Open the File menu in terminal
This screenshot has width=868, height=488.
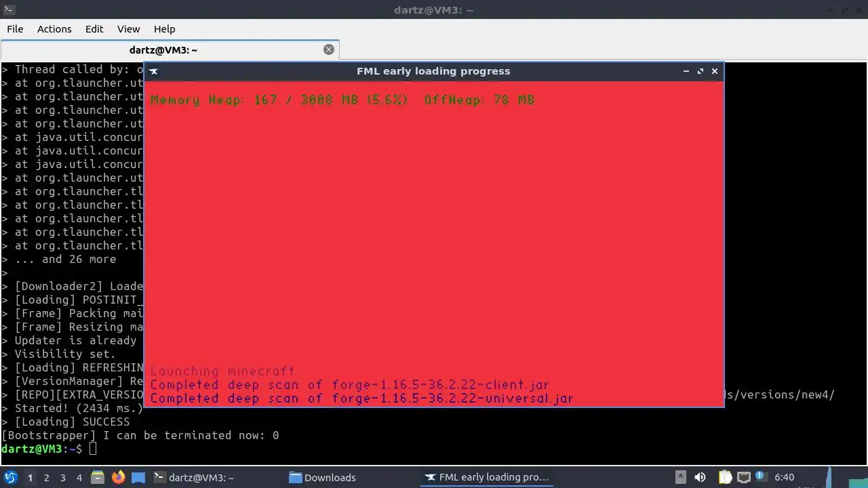point(15,29)
